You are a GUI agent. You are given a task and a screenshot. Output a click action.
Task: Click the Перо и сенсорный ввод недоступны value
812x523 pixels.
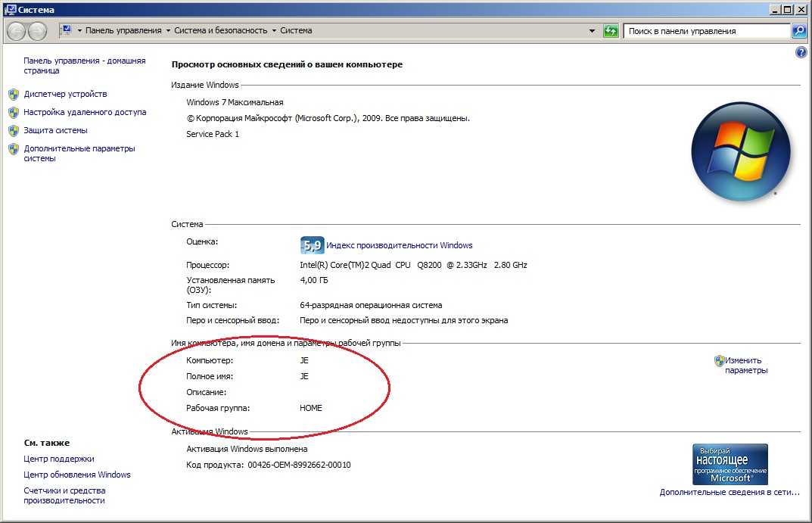403,320
